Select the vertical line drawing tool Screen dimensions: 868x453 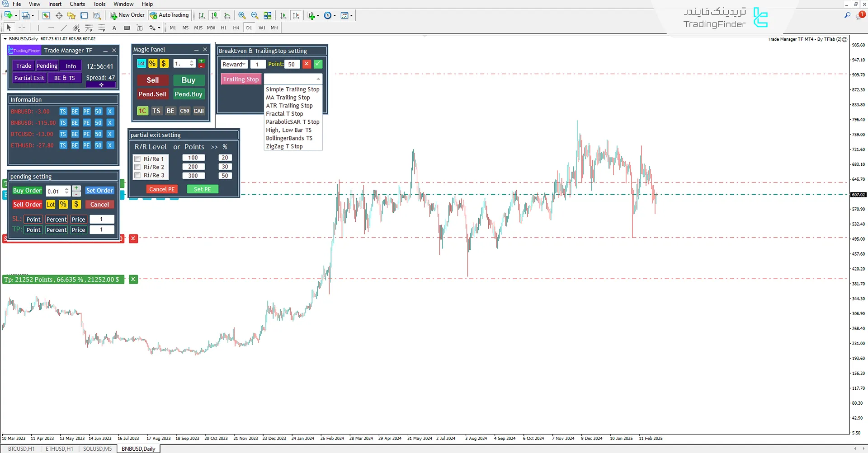[x=38, y=28]
